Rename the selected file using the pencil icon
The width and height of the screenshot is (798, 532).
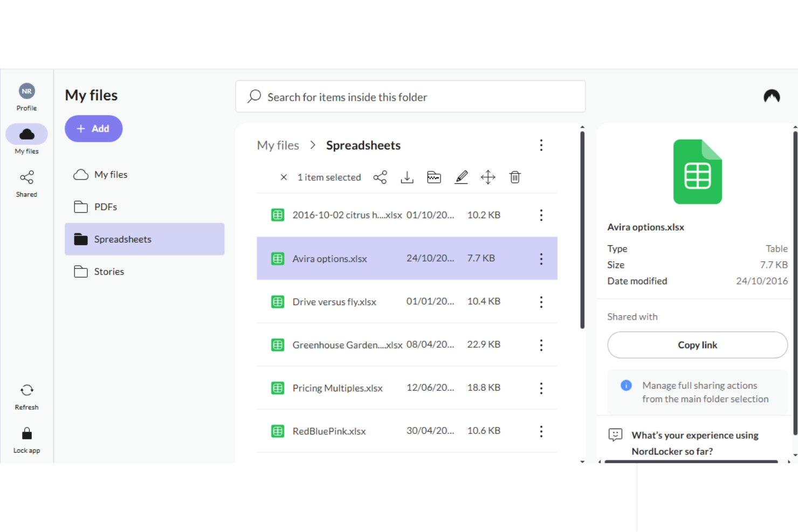pyautogui.click(x=461, y=177)
